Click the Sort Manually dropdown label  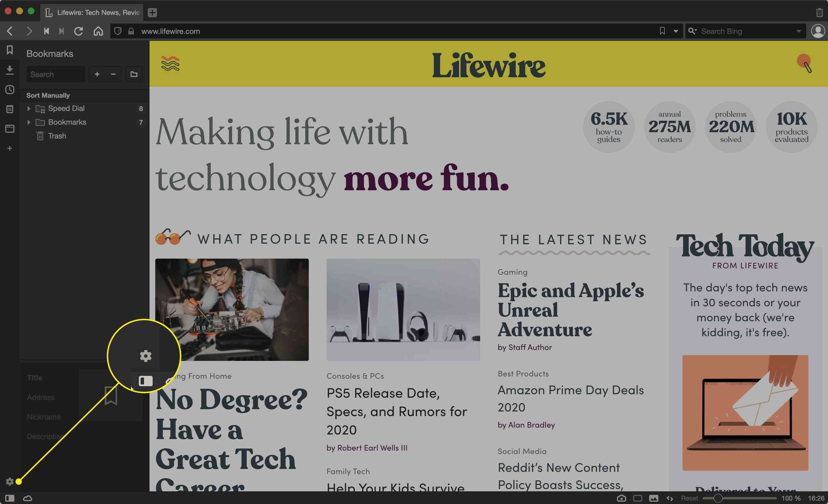pyautogui.click(x=48, y=95)
